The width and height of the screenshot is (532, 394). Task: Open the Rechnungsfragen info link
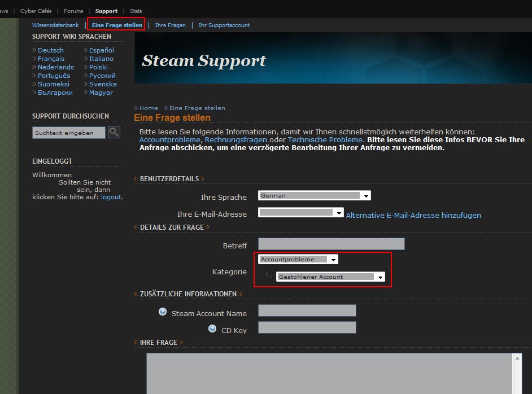236,139
